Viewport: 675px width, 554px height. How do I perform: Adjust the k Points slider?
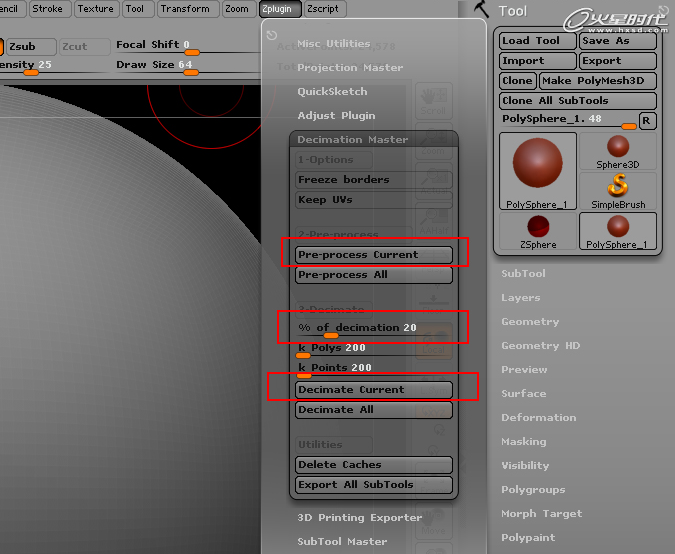(374, 370)
